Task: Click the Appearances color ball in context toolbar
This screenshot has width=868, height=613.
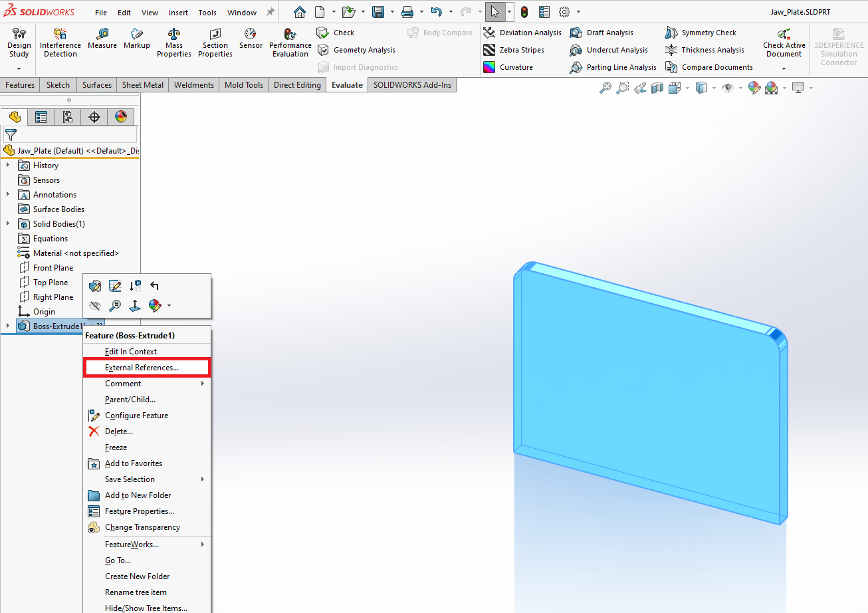Action: tap(155, 306)
